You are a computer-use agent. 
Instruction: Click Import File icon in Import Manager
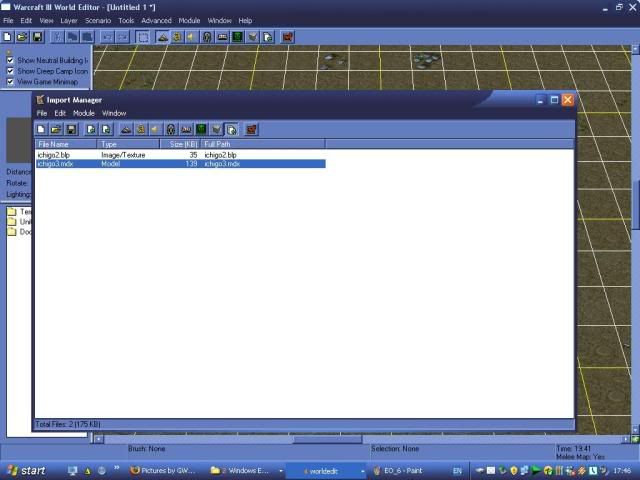click(91, 130)
